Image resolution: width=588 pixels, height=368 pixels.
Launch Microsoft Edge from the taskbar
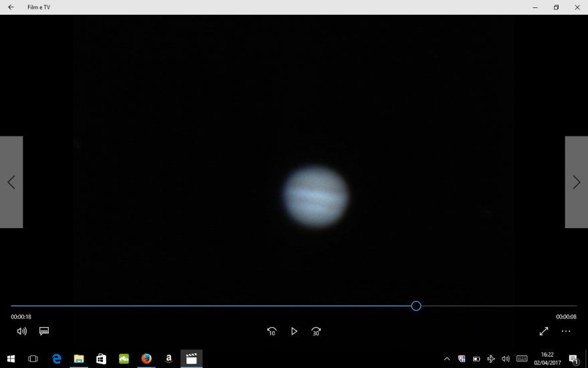pos(57,359)
